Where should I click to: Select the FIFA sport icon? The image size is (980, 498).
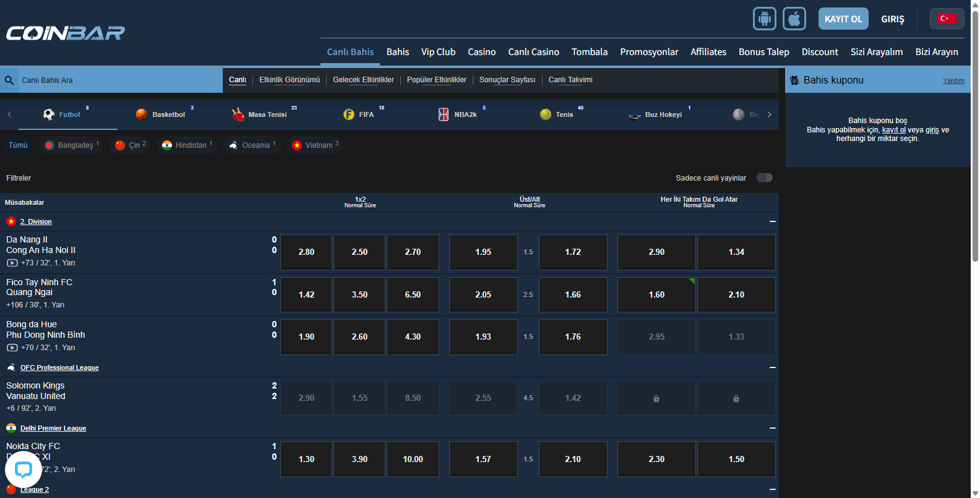[x=349, y=114]
